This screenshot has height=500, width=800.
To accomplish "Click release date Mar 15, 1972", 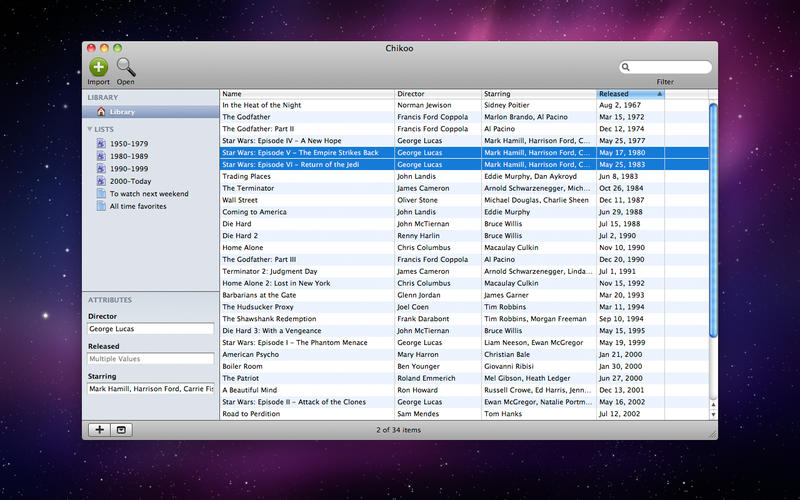I will pos(621,117).
